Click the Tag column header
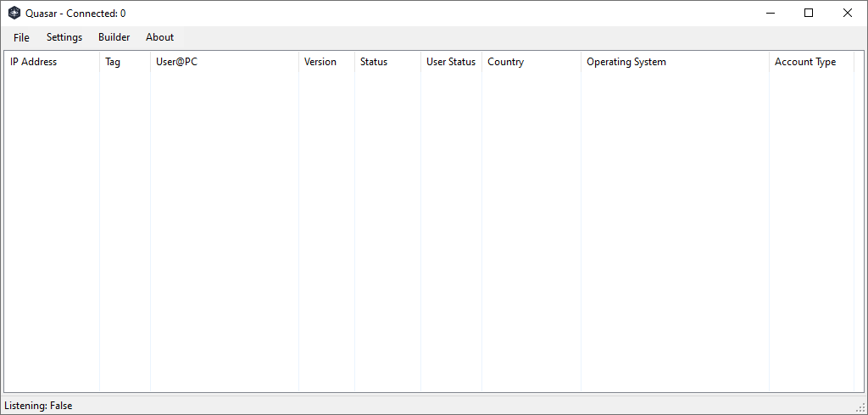 click(113, 62)
